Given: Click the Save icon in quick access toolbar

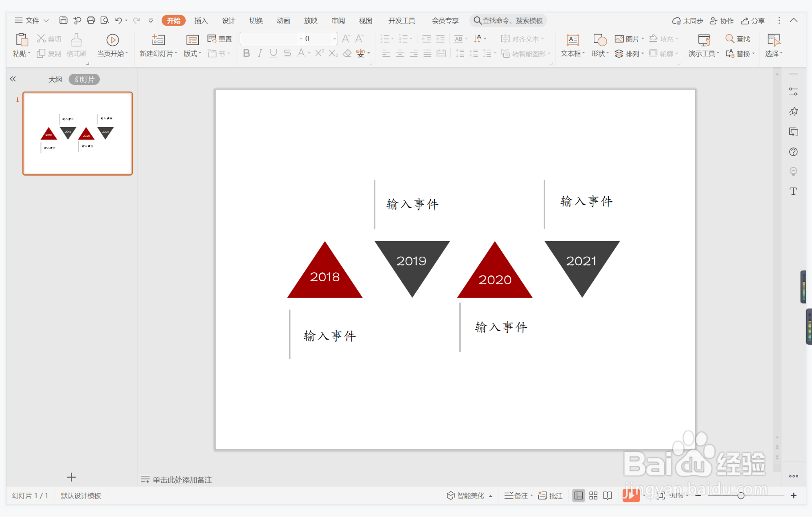Looking at the screenshot, I should [x=63, y=20].
